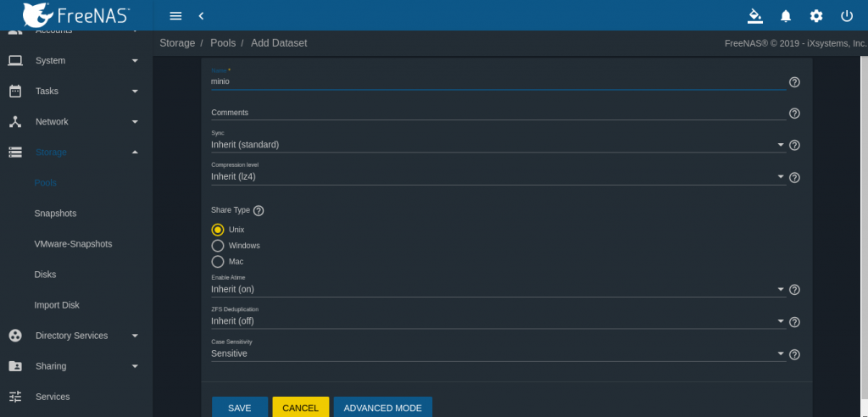Click the SAVE button
Viewport: 868px width, 417px height.
point(240,408)
